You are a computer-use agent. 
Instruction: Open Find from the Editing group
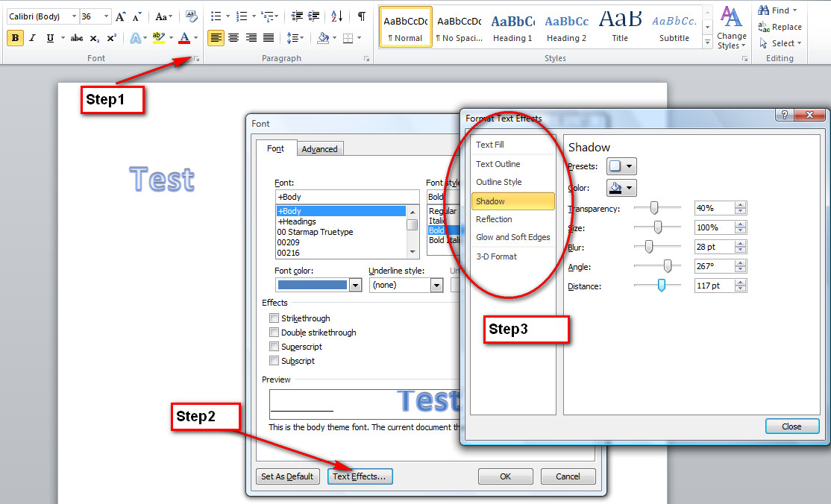click(x=777, y=10)
